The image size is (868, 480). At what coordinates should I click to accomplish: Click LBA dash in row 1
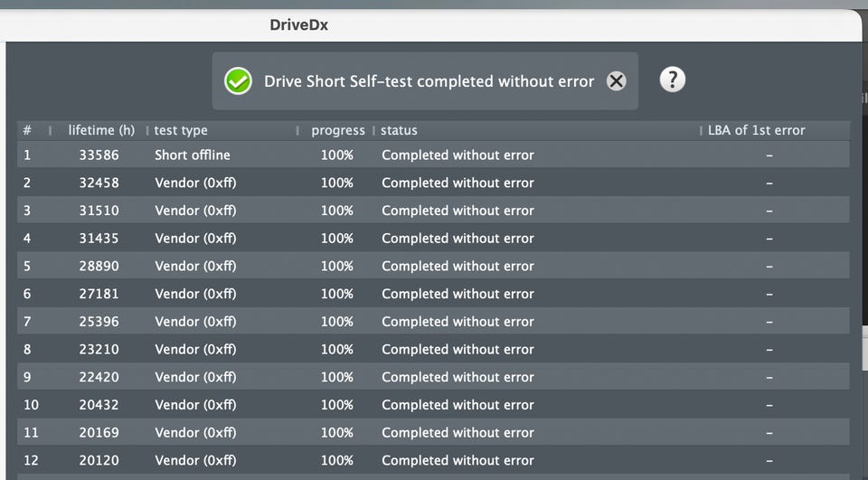(x=769, y=155)
